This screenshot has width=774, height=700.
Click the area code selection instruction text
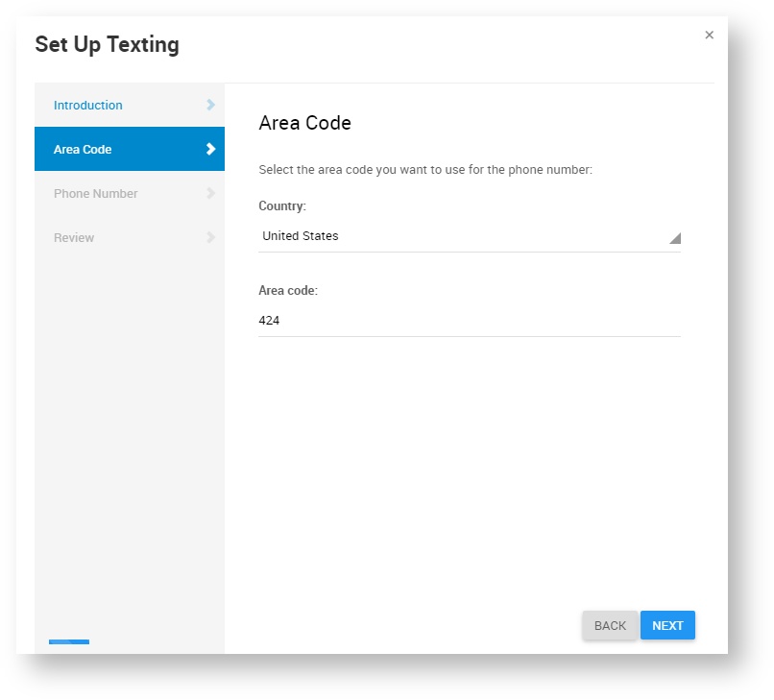tap(425, 170)
